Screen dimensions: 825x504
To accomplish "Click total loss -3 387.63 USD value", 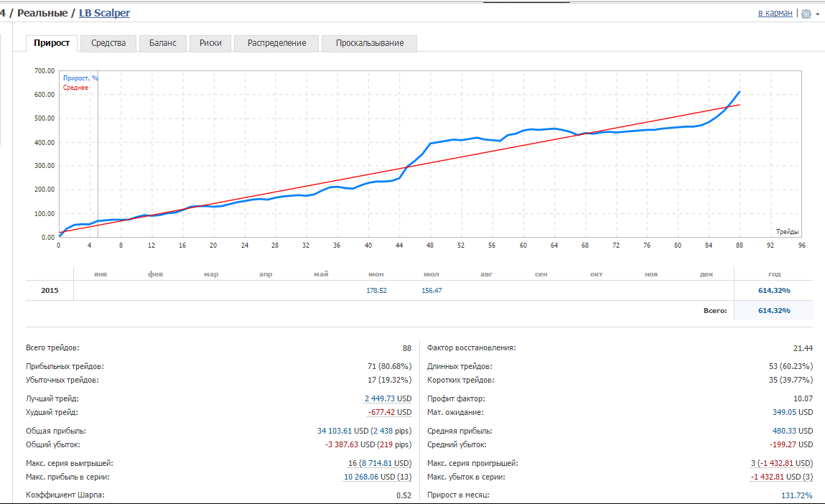I will (x=368, y=444).
